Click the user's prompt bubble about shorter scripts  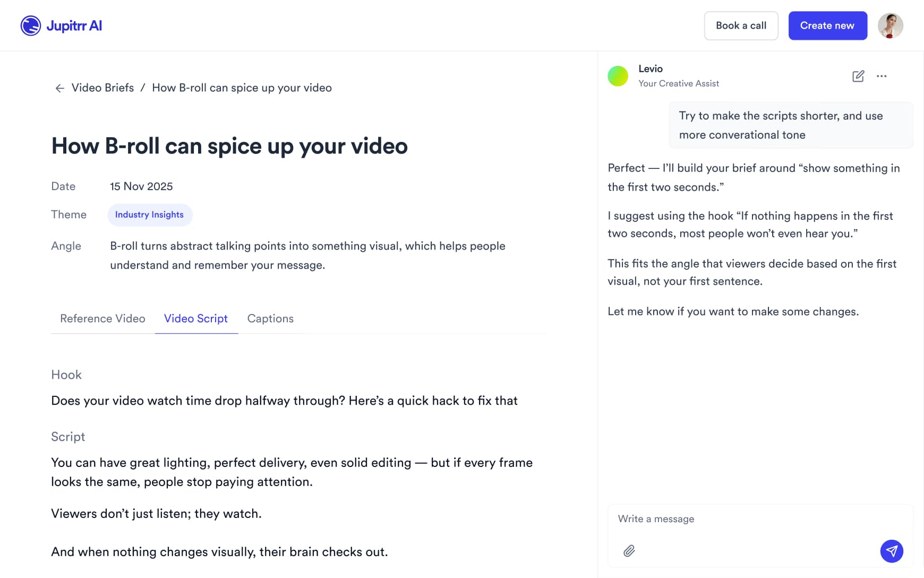point(790,125)
